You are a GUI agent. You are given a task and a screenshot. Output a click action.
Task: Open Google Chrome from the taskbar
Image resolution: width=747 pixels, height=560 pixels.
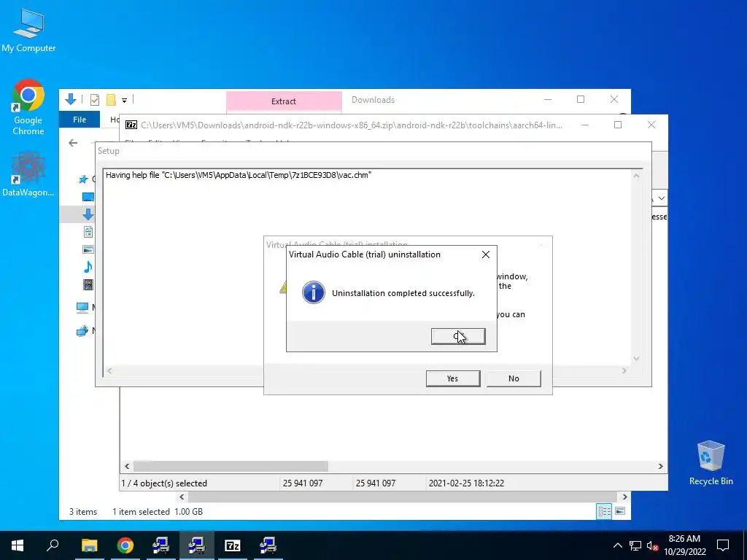point(125,545)
